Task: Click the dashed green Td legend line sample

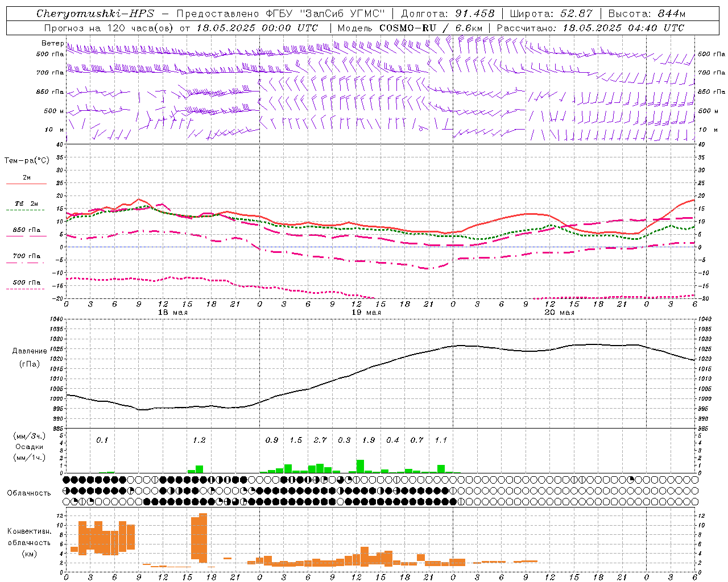Action: coord(25,210)
